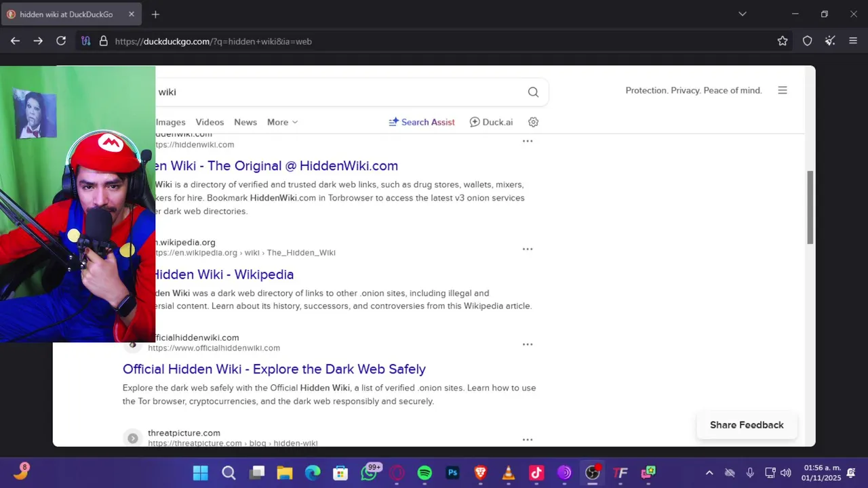Open Microsoft Store from taskbar
This screenshot has width=868, height=488.
click(340, 472)
